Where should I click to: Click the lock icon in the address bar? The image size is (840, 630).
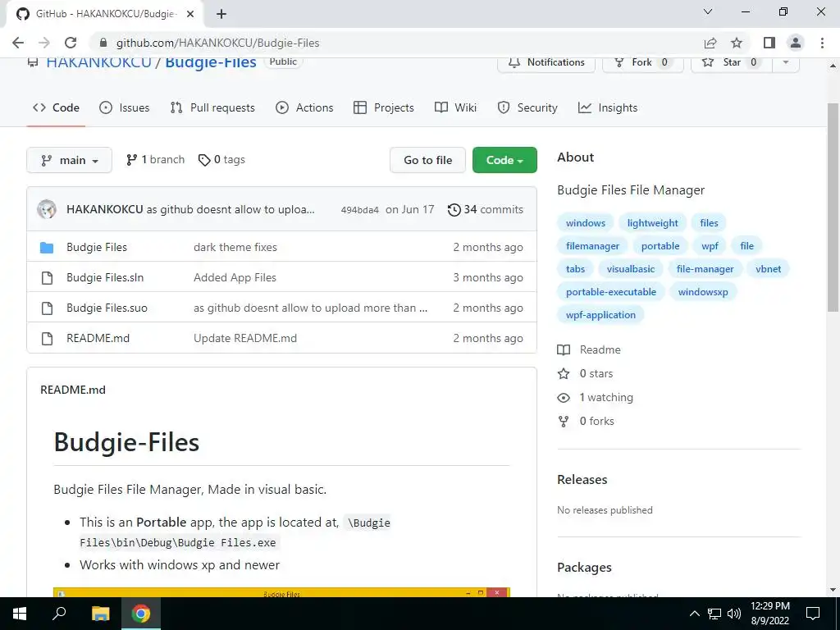point(104,43)
